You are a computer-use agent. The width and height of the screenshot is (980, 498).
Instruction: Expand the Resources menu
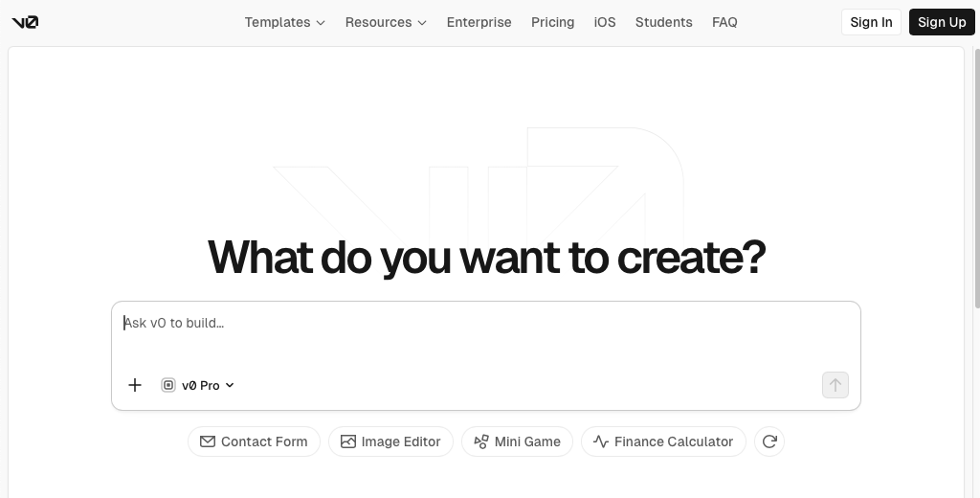[x=386, y=22]
